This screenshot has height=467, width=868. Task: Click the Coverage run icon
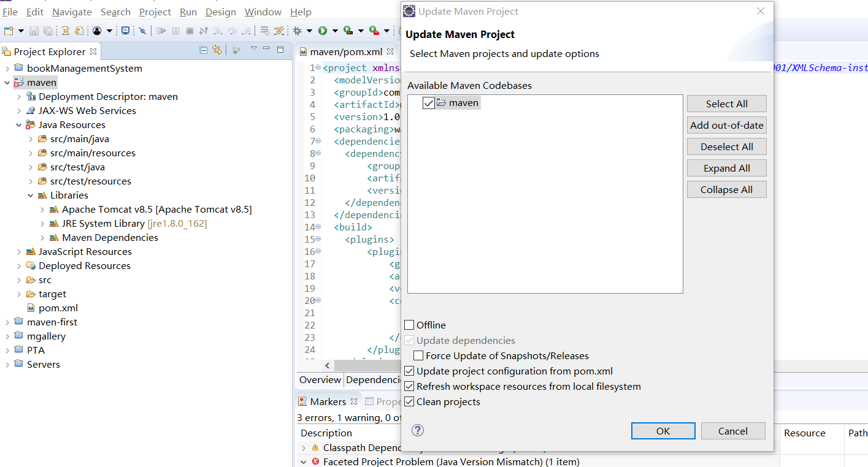pos(348,31)
